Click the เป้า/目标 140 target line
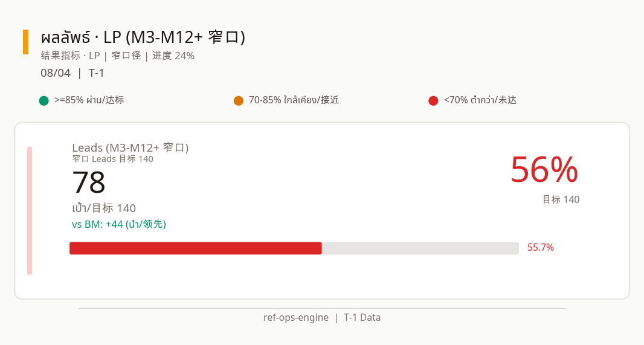Image resolution: width=644 pixels, height=345 pixels. [104, 208]
